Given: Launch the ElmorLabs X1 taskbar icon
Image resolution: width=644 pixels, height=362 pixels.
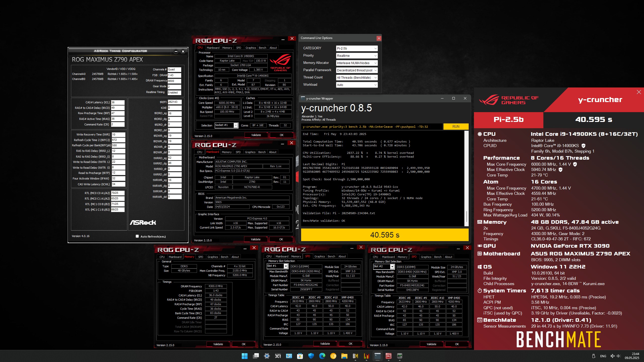Looking at the screenshot, I should (278, 356).
